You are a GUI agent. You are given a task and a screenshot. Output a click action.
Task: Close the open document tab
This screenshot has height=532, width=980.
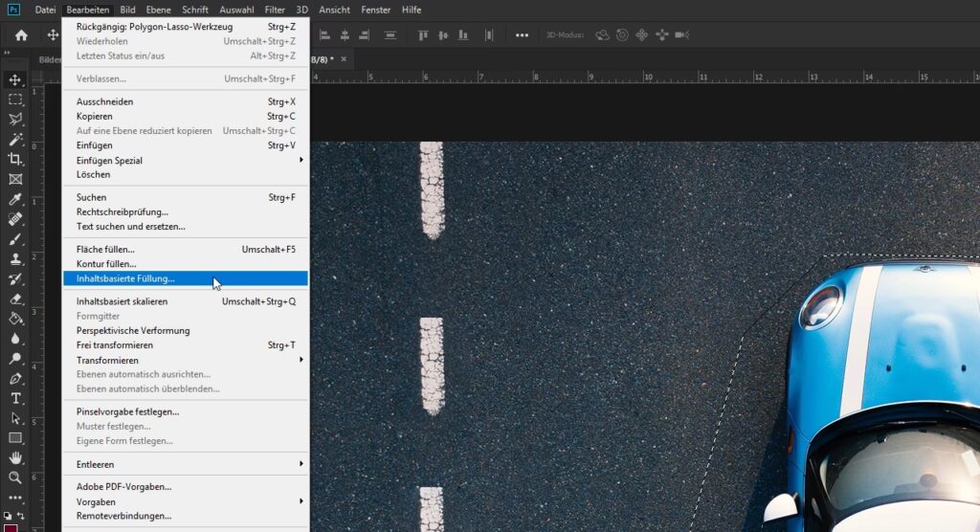point(344,59)
